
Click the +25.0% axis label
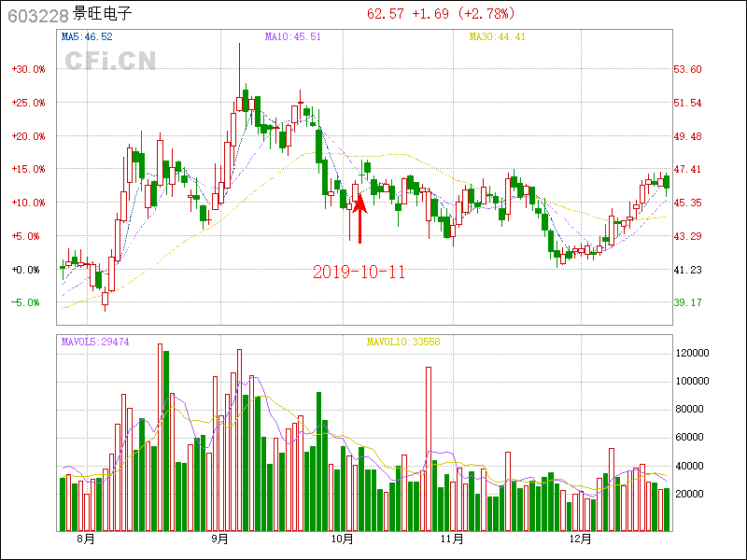[28, 103]
